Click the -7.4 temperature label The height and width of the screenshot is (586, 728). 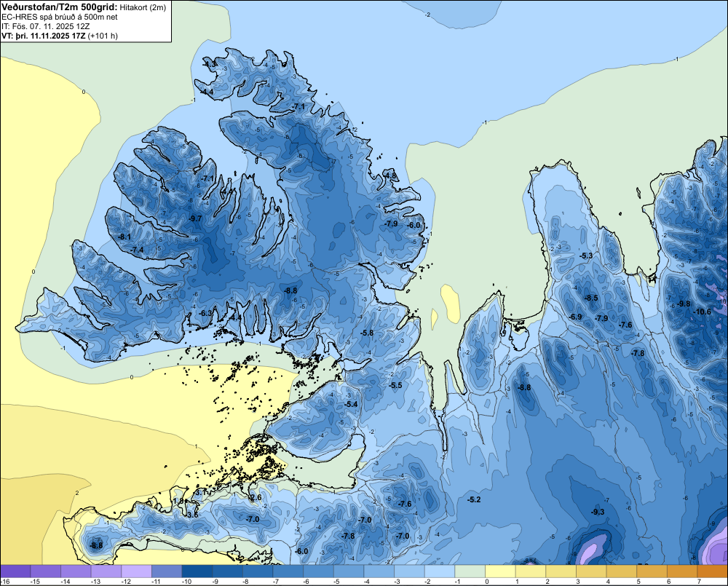pyautogui.click(x=138, y=250)
